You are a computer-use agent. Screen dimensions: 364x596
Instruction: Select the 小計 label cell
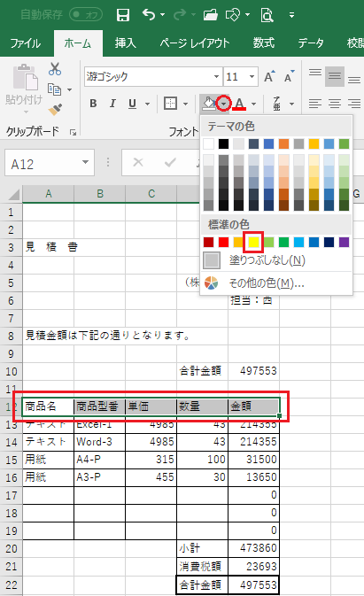point(202,548)
